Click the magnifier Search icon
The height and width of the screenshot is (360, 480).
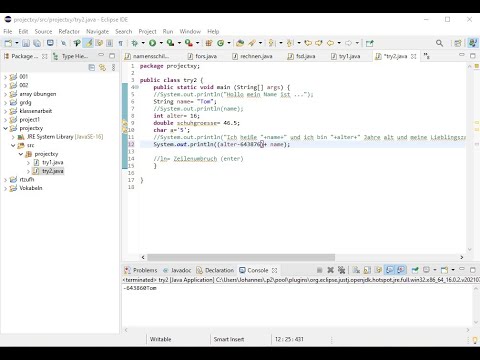[x=439, y=43]
